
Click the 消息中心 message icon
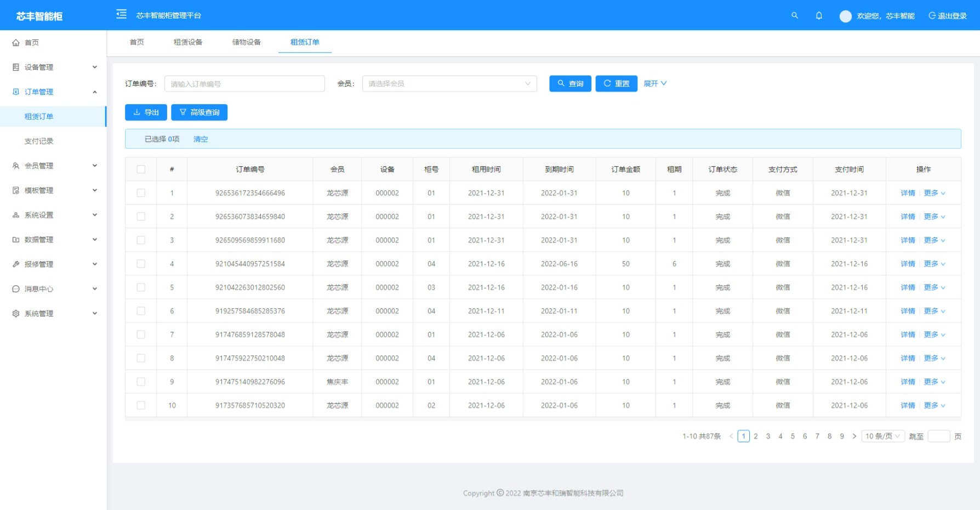(x=16, y=289)
